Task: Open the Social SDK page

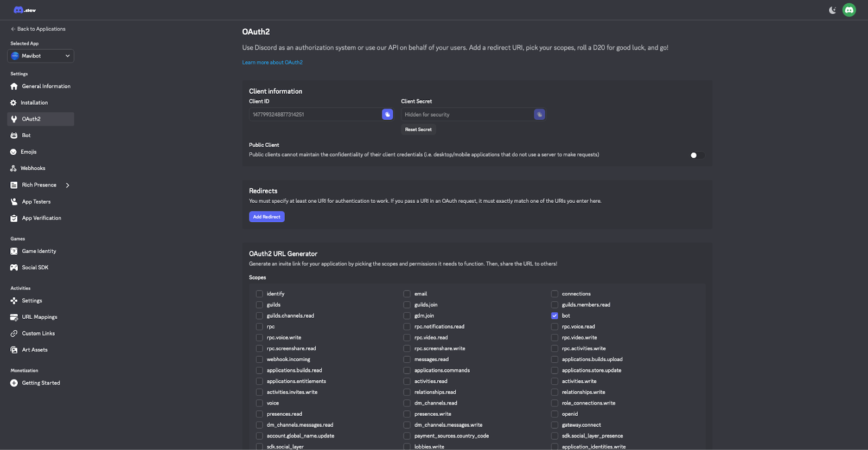Action: coord(35,268)
